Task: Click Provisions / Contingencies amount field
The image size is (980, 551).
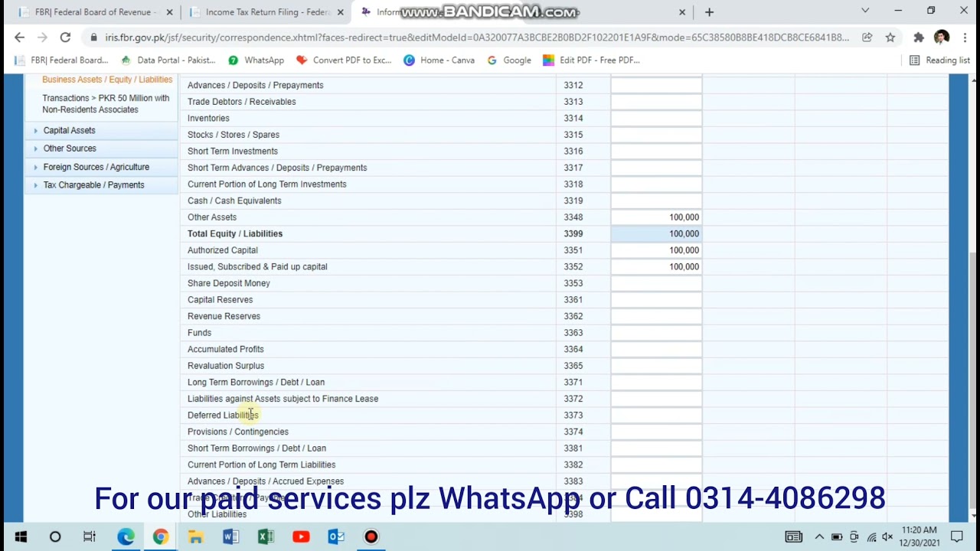Action: coord(656,432)
